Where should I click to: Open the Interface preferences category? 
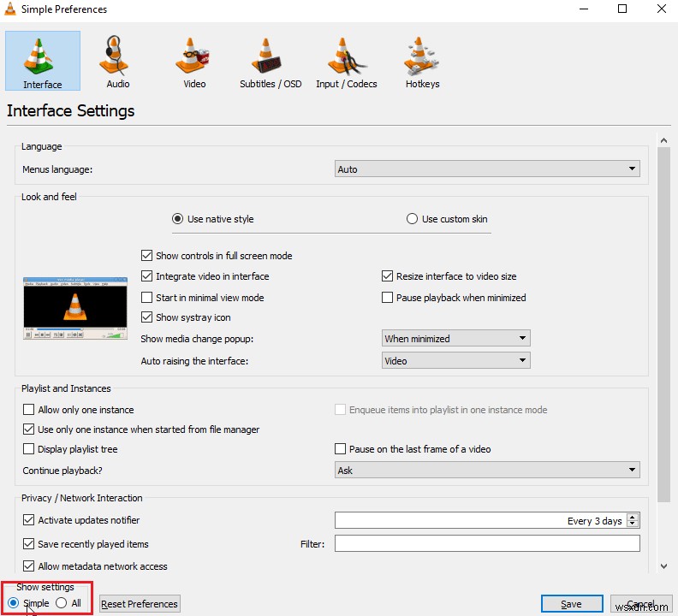coord(43,61)
